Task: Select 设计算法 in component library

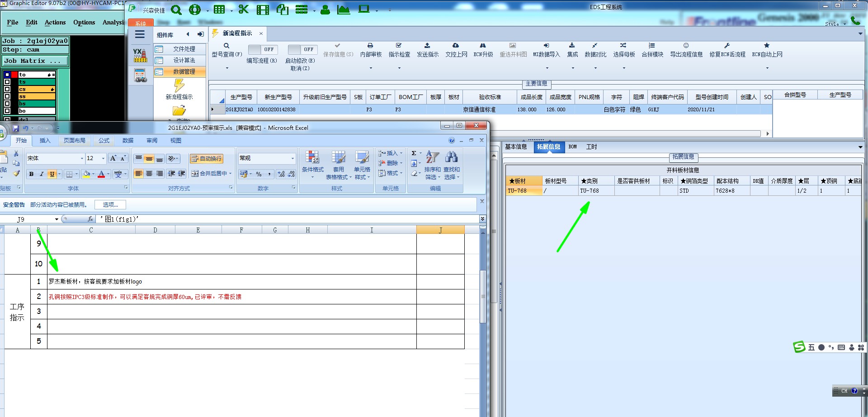Action: click(180, 60)
